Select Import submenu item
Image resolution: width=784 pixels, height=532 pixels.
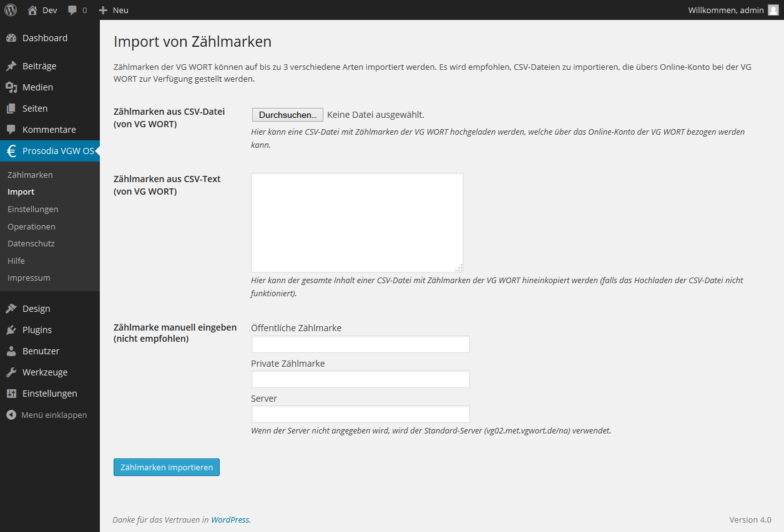21,192
